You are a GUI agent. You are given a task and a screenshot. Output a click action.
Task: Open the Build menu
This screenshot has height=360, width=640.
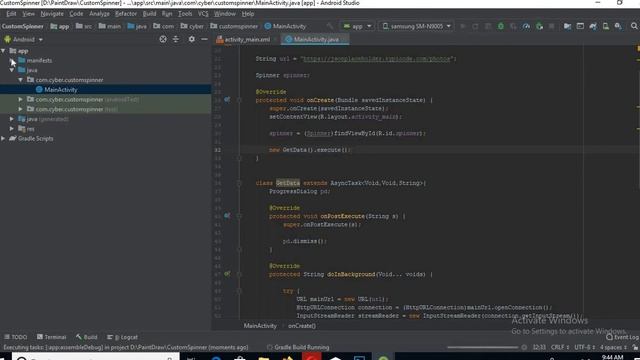pos(149,14)
